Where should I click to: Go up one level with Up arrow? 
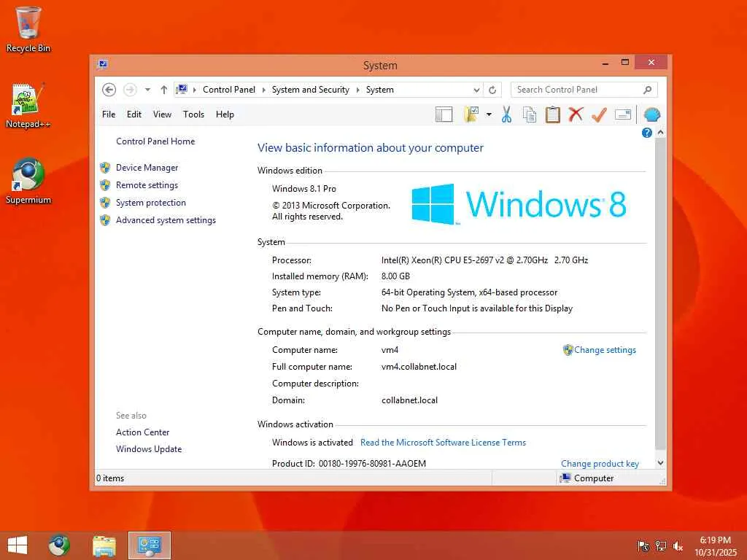coord(164,90)
